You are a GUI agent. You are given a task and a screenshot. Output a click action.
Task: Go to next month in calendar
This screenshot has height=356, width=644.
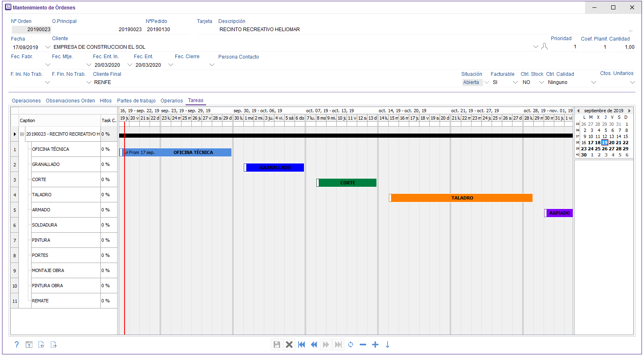(x=629, y=111)
